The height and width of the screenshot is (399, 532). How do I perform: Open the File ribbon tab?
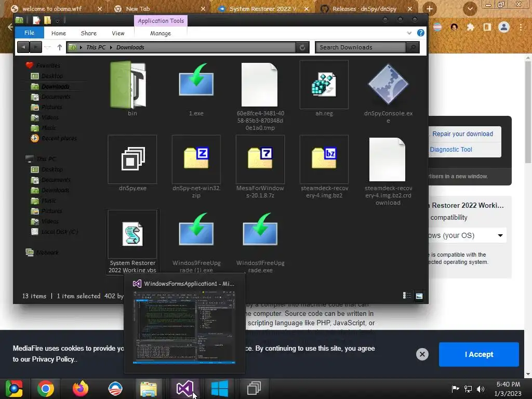(30, 33)
